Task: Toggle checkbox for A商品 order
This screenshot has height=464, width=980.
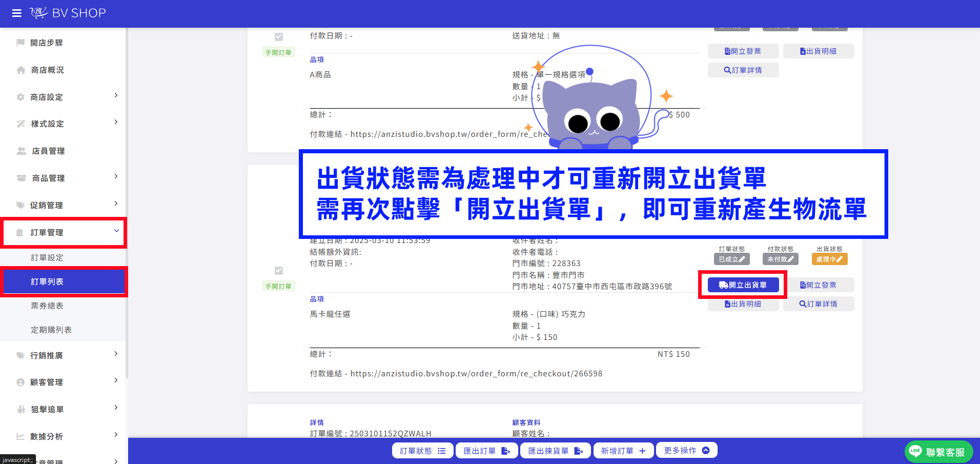Action: 279,37
